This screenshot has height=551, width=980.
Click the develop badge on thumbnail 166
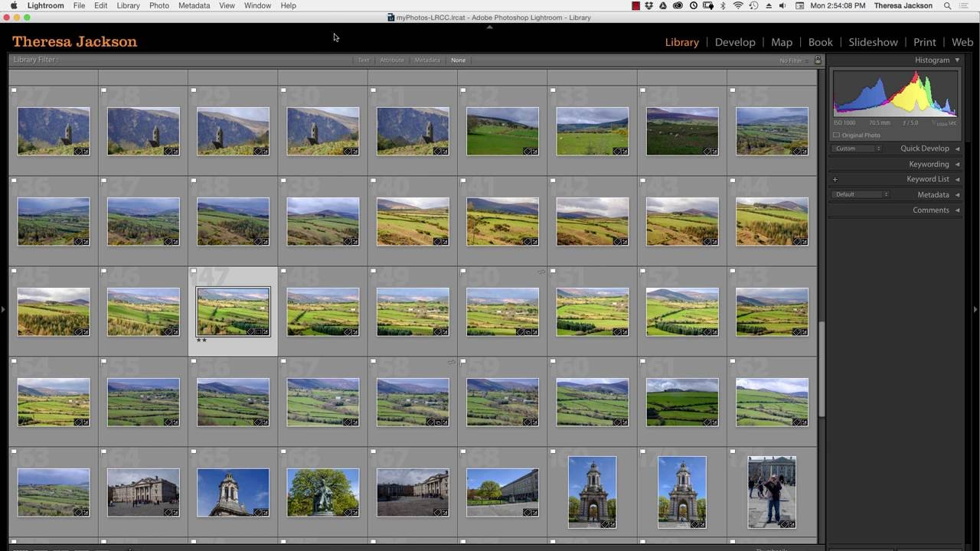click(x=354, y=513)
